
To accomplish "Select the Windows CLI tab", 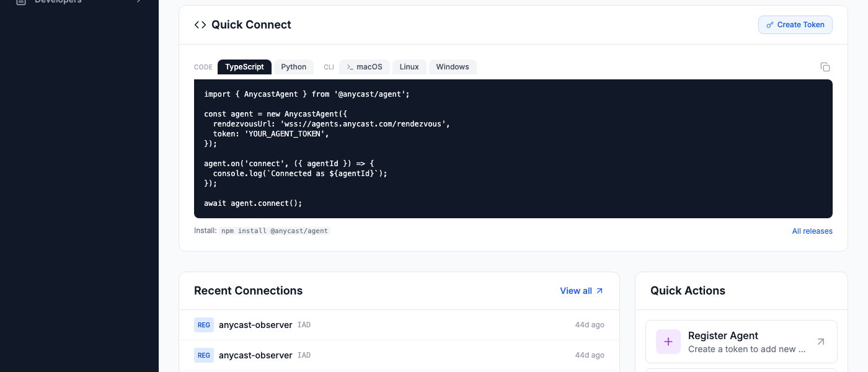I will [453, 67].
